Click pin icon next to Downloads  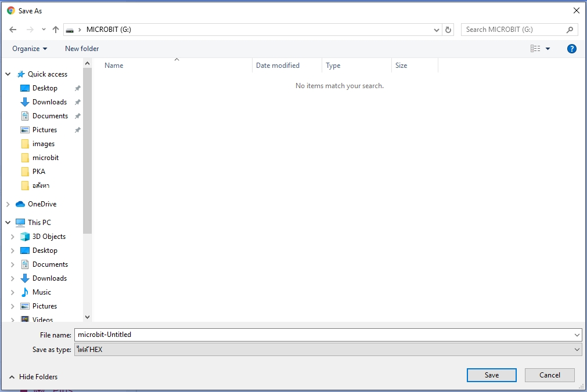click(77, 102)
